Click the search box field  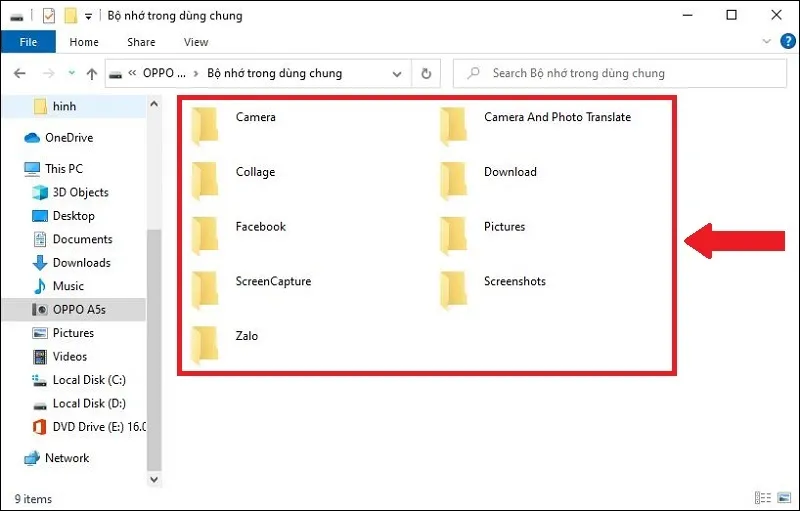point(620,74)
